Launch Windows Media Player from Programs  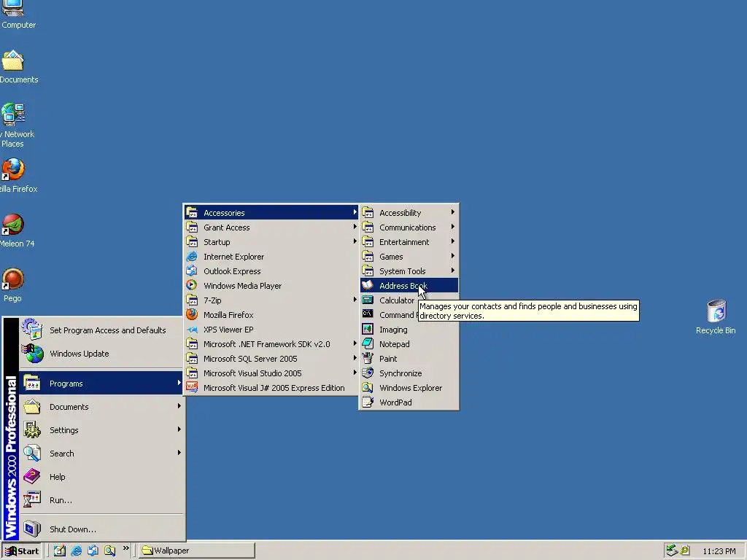click(x=271, y=286)
